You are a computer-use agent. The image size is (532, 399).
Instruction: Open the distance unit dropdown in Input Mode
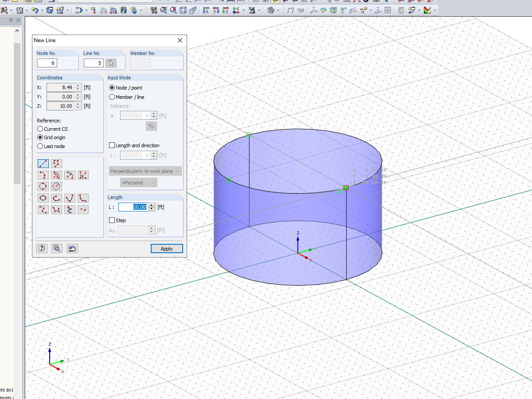(x=147, y=115)
